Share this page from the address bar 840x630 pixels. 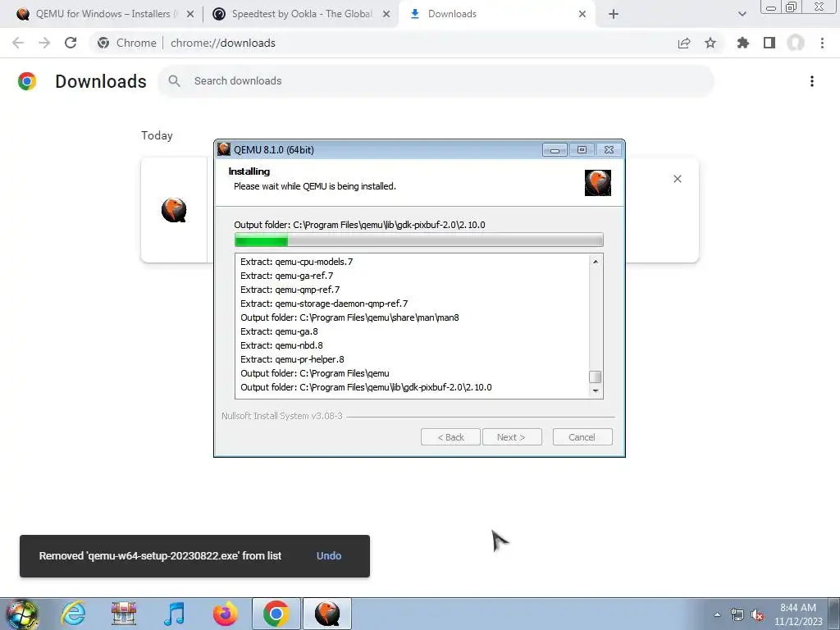coord(684,43)
